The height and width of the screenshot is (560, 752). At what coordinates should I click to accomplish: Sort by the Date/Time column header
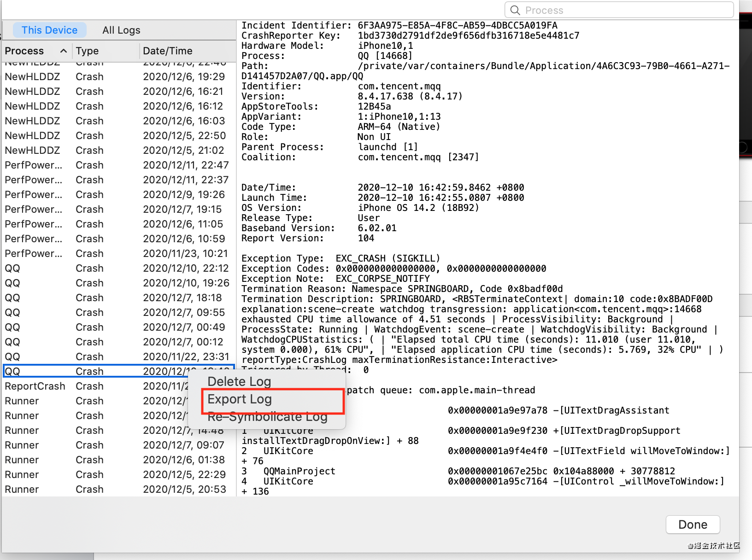tap(188, 51)
